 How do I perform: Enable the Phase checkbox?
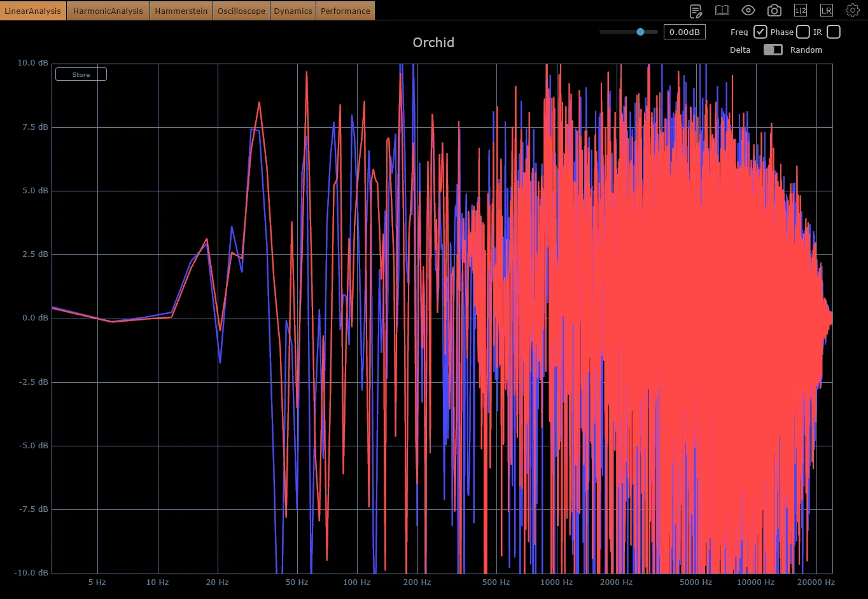click(802, 32)
